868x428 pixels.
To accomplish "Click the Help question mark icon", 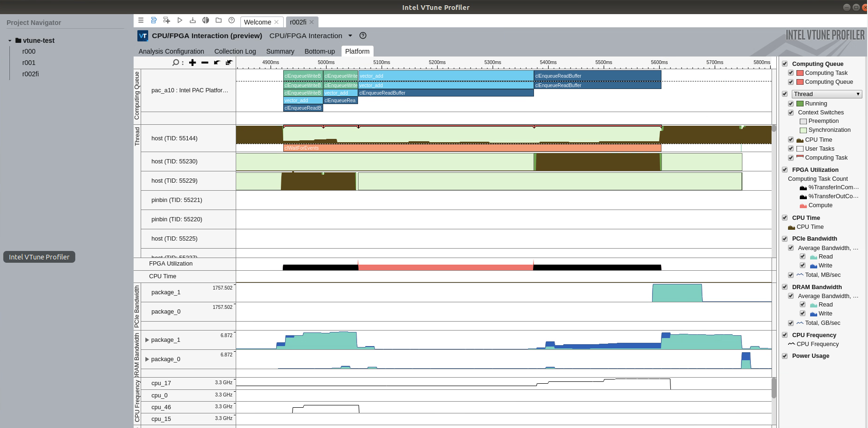I will coord(231,20).
